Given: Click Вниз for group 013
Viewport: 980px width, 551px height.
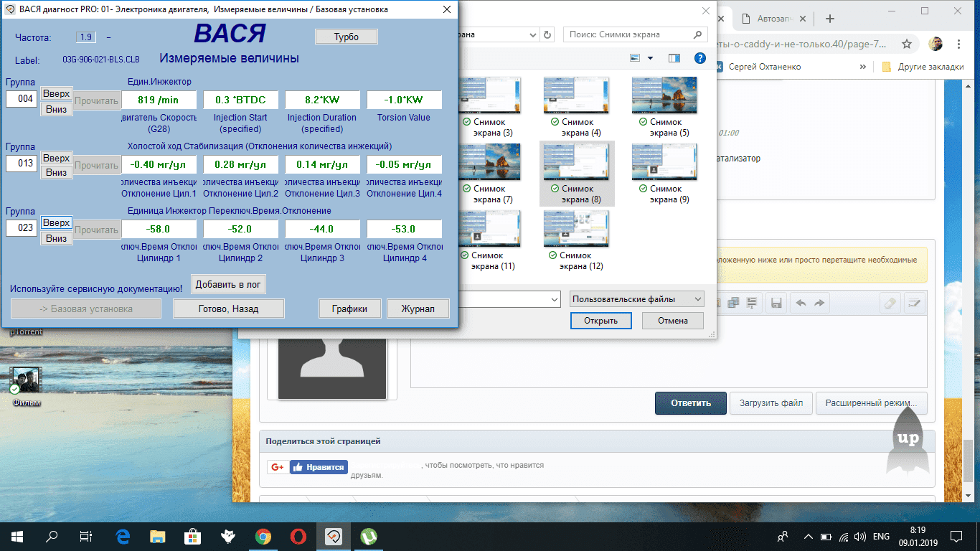Looking at the screenshot, I should coord(56,173).
